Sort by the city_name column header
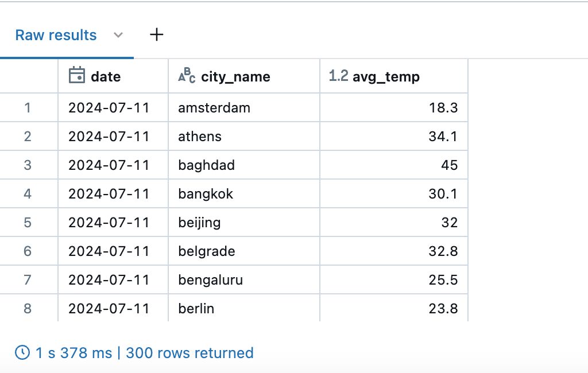588x373 pixels. pyautogui.click(x=244, y=76)
